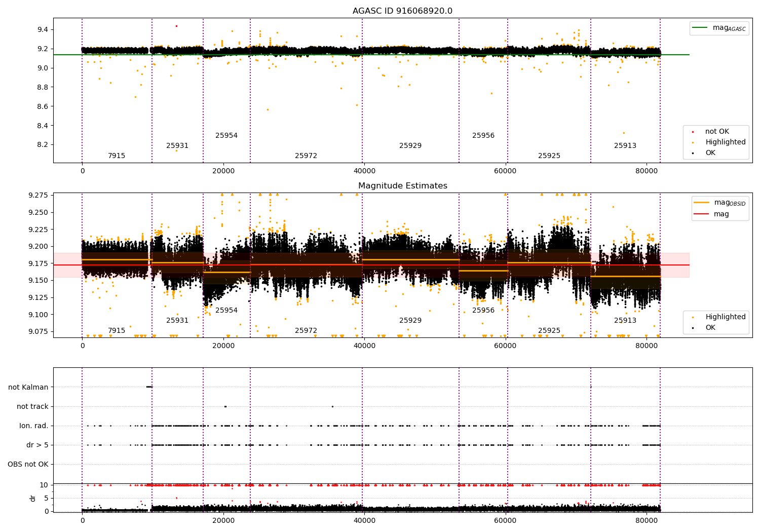Click obsid label 25954 in the top plot
The image size is (760, 532).
(x=226, y=136)
